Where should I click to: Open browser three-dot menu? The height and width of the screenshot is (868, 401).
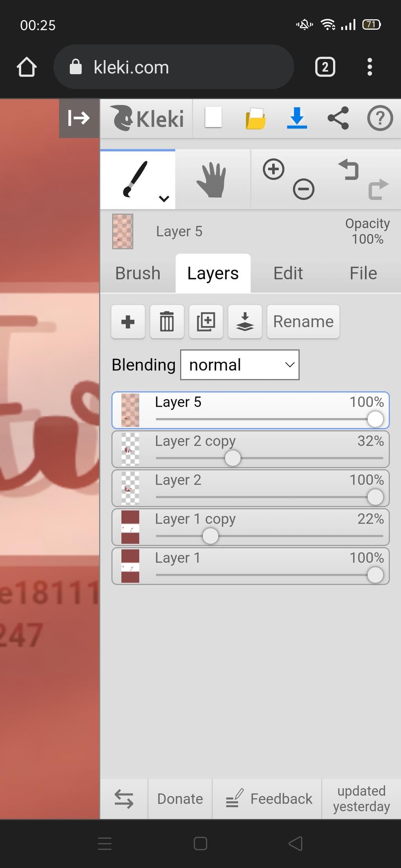[x=369, y=67]
